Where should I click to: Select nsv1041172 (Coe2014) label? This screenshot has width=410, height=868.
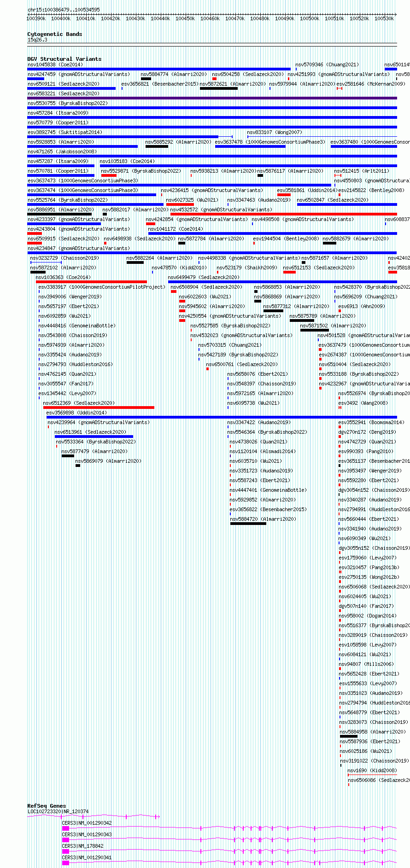(x=176, y=229)
